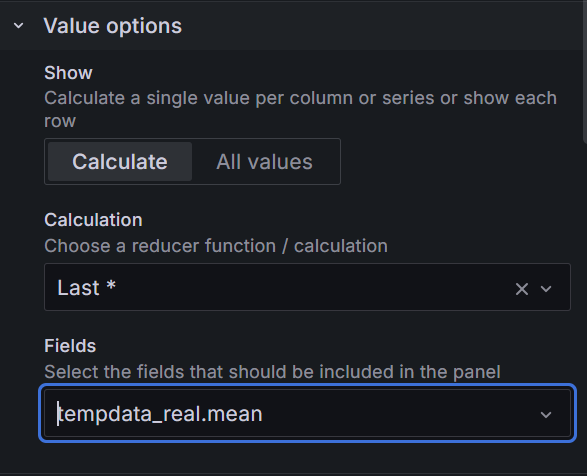Expand the Fields dropdown chevron
This screenshot has width=587, height=476.
pos(546,414)
